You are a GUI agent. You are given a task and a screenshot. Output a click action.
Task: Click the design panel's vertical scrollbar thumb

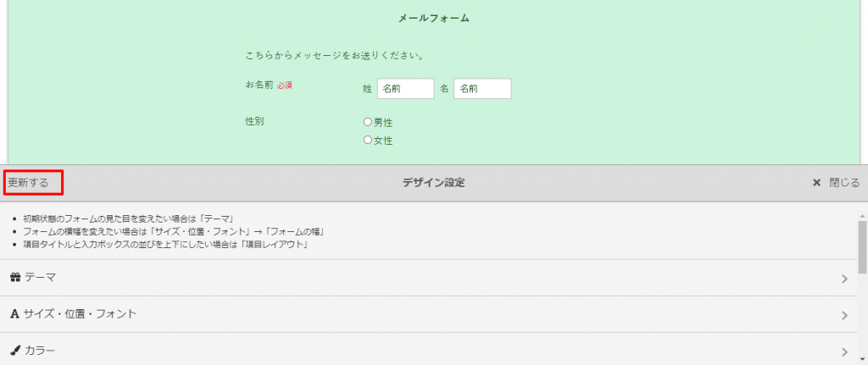862,246
